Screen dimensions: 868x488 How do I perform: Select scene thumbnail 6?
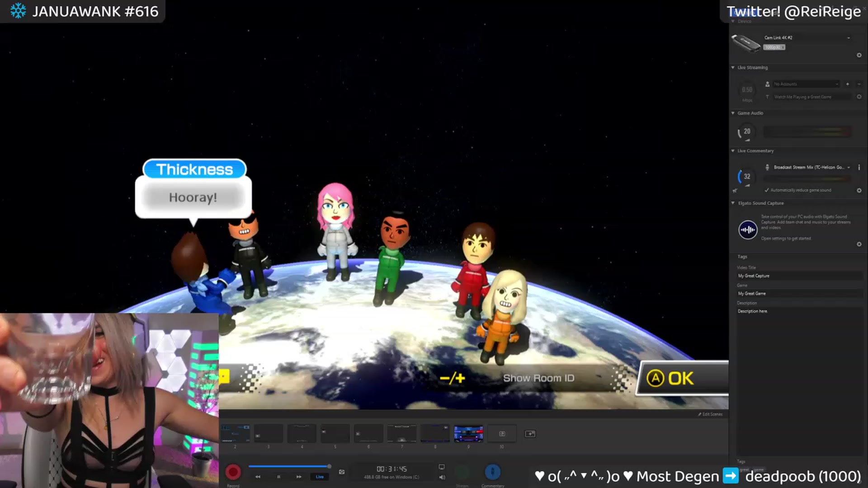tap(368, 433)
